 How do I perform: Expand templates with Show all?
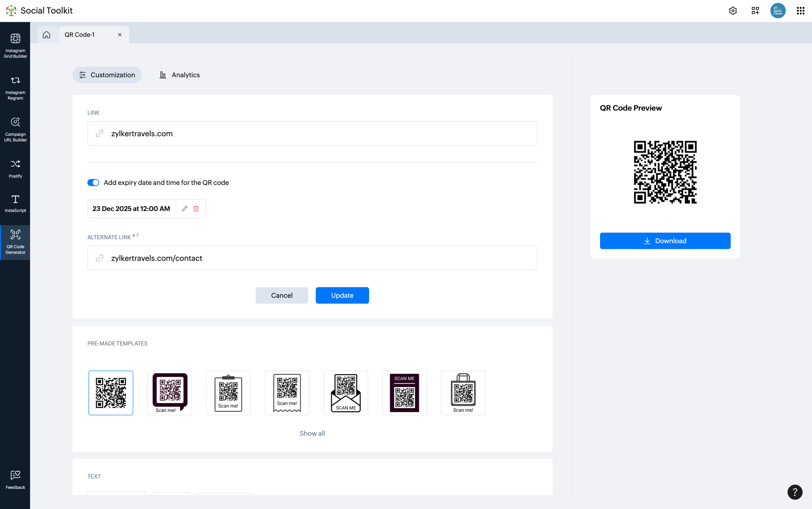click(x=312, y=433)
